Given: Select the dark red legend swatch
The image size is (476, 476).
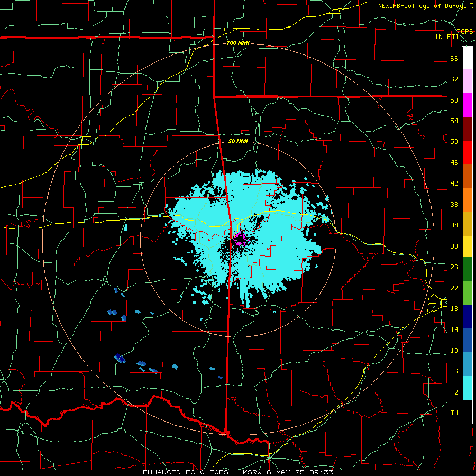Looking at the screenshot, I should click(x=467, y=129).
